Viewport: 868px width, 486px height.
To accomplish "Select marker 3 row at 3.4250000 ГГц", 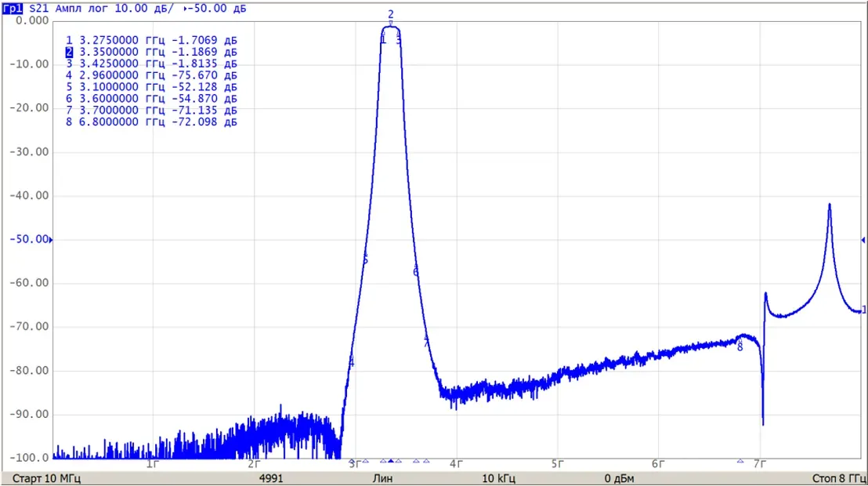I will point(151,63).
